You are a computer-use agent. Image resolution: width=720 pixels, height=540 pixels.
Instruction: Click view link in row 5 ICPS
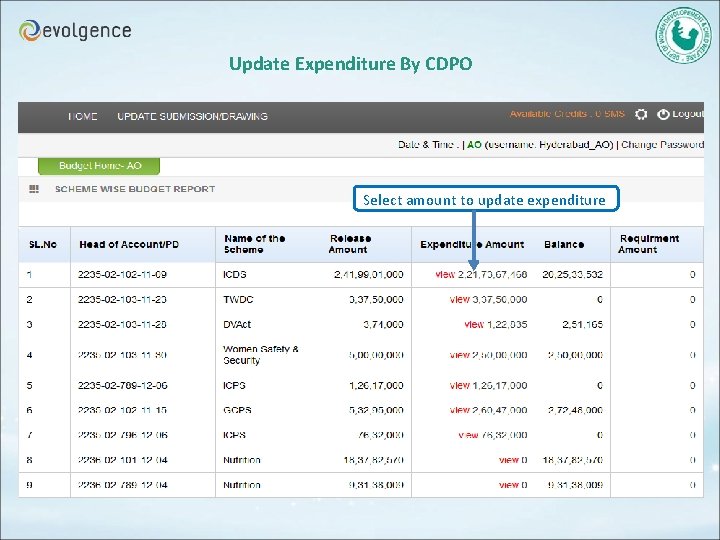coord(460,385)
